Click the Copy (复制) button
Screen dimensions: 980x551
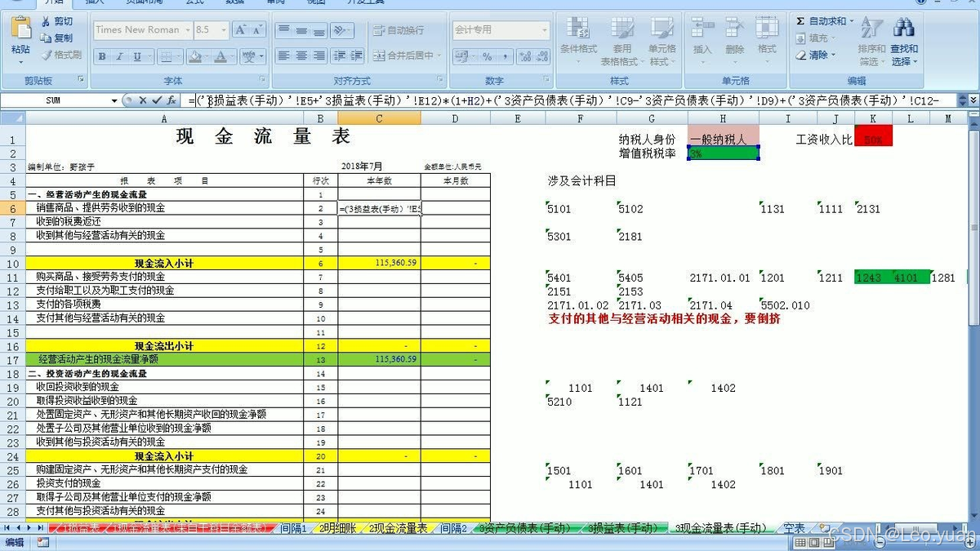pos(56,38)
